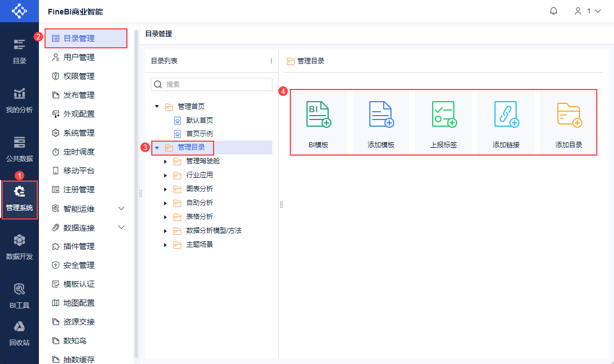Expand the 智能运维 submenu chevron
Image resolution: width=614 pixels, height=364 pixels.
point(121,208)
